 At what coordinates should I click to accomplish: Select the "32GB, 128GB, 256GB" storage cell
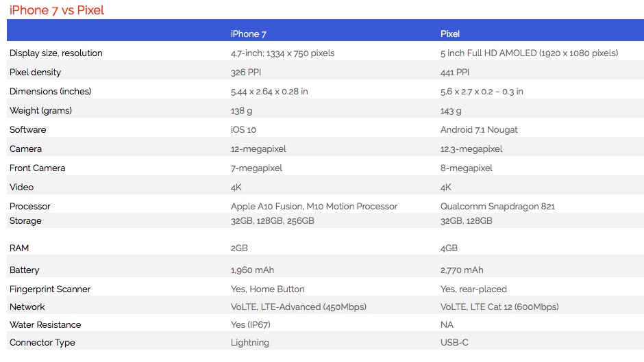273,220
